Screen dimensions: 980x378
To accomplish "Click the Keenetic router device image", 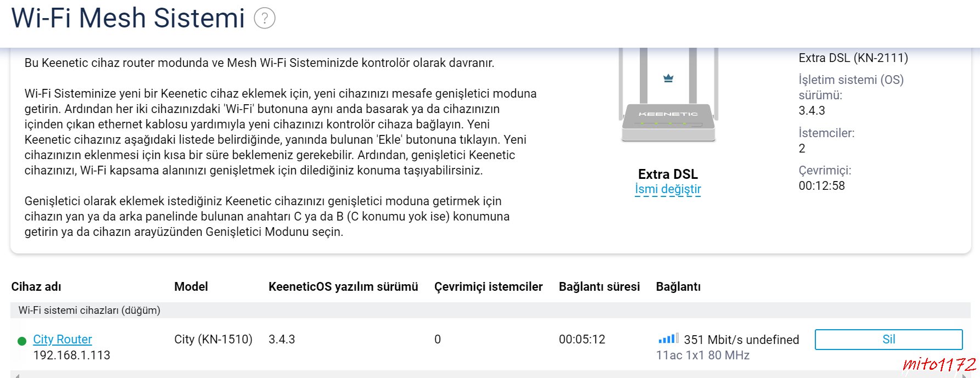I will (668, 95).
